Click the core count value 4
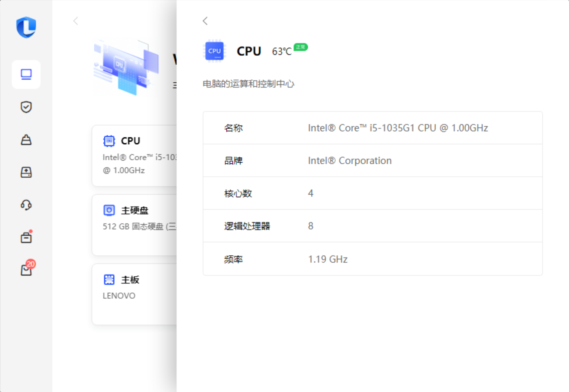 tap(310, 193)
